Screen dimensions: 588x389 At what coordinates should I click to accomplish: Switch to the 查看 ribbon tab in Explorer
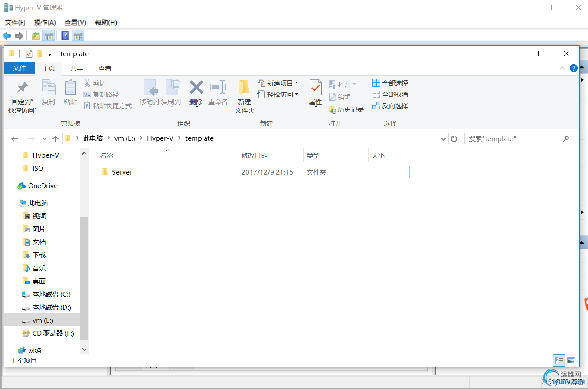(x=105, y=68)
